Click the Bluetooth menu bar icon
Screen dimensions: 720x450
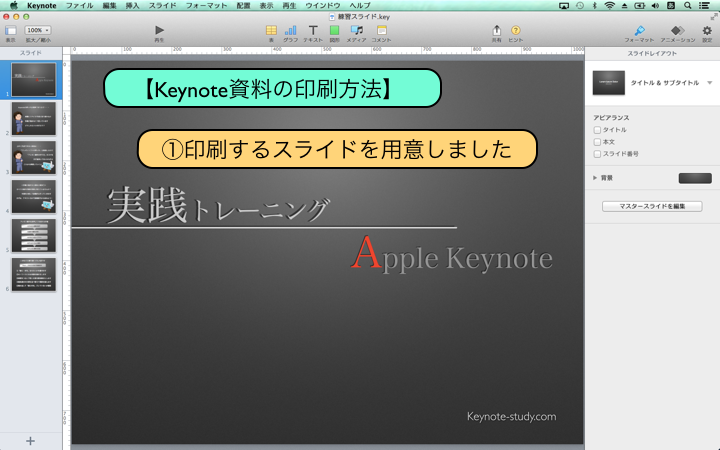click(x=594, y=6)
